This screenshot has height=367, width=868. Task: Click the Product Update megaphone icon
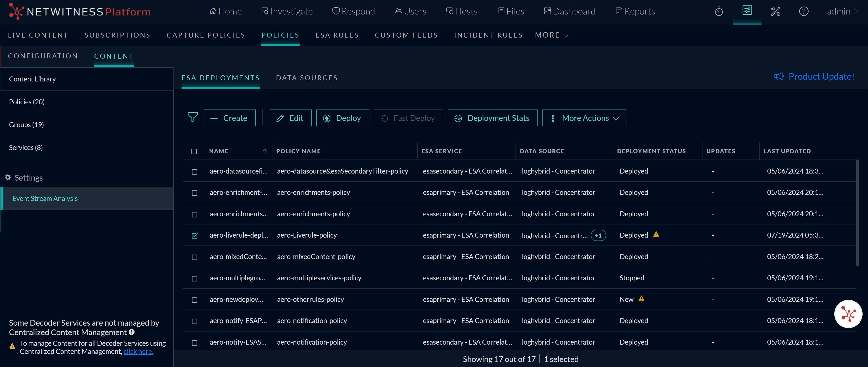point(778,76)
